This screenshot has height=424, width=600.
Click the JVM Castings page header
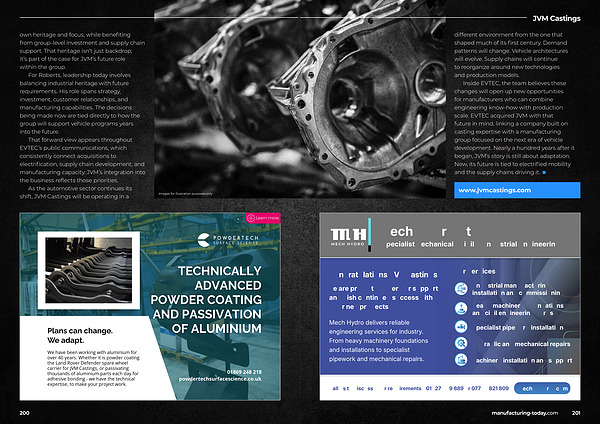(556, 18)
